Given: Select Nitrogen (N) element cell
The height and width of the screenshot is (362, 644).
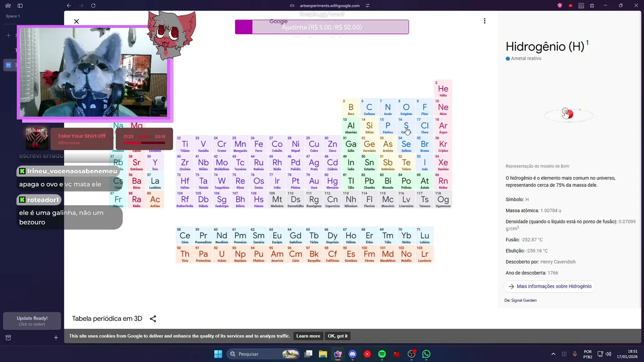Looking at the screenshot, I should point(387,108).
